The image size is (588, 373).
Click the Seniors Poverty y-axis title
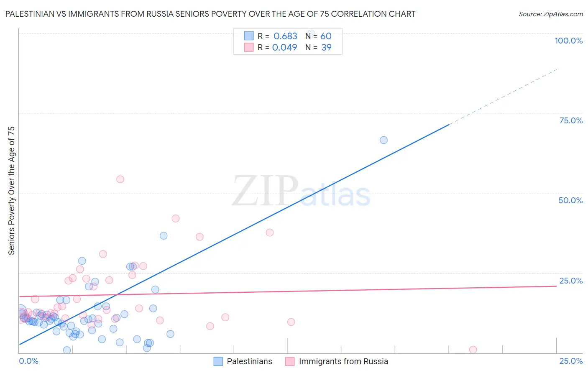point(11,191)
